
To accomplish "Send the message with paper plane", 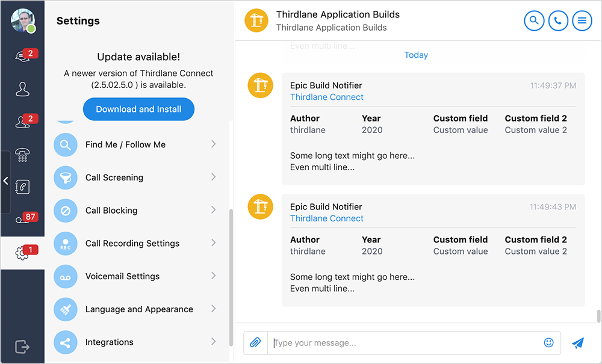I will (x=578, y=343).
